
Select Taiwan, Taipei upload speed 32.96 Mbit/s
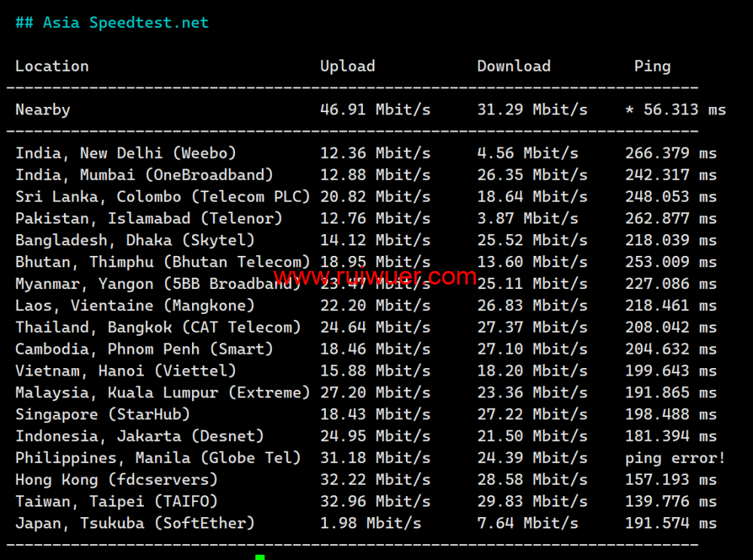[x=375, y=502]
